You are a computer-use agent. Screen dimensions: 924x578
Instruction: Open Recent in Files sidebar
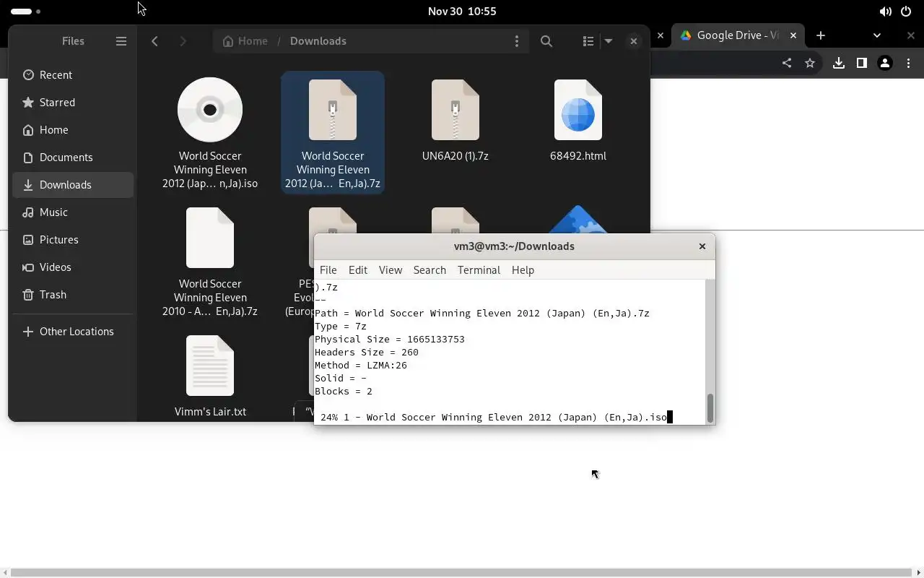click(73, 75)
